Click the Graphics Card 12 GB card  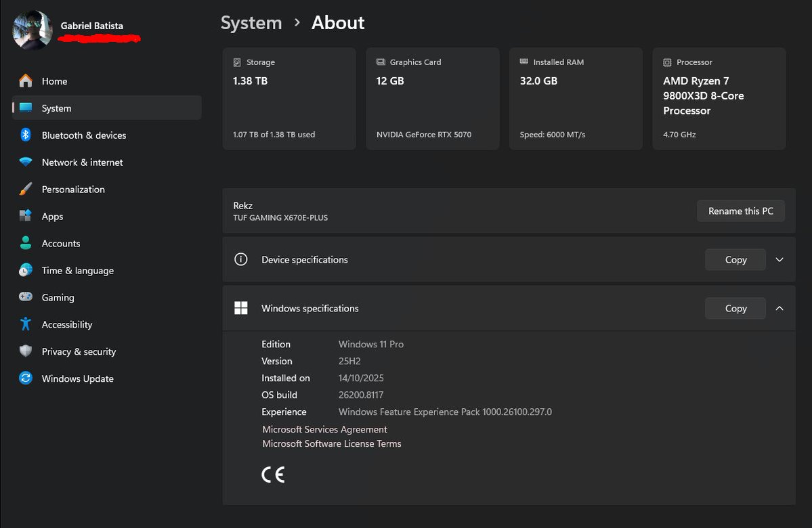tap(432, 98)
